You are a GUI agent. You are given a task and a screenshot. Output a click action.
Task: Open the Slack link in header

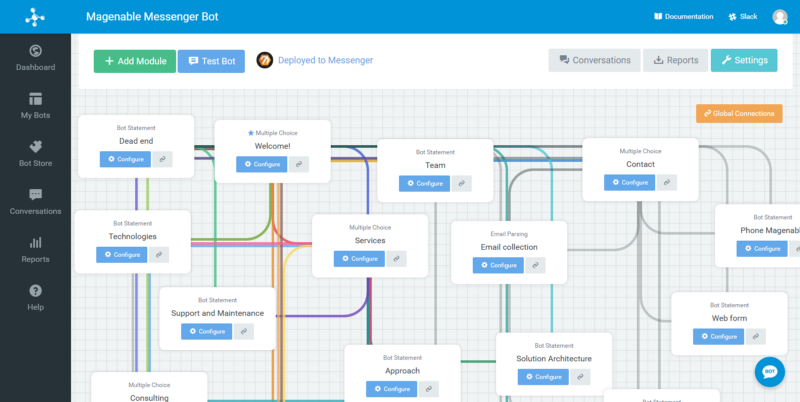[742, 17]
